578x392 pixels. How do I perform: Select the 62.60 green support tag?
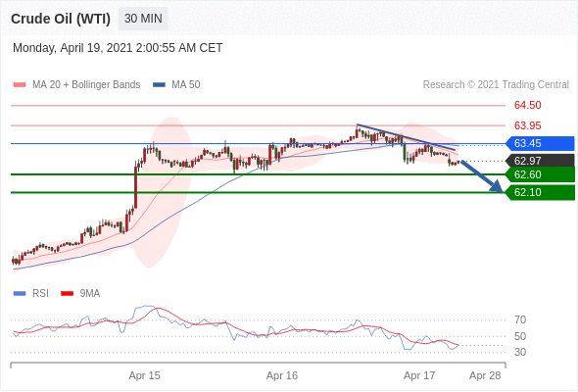(540, 174)
